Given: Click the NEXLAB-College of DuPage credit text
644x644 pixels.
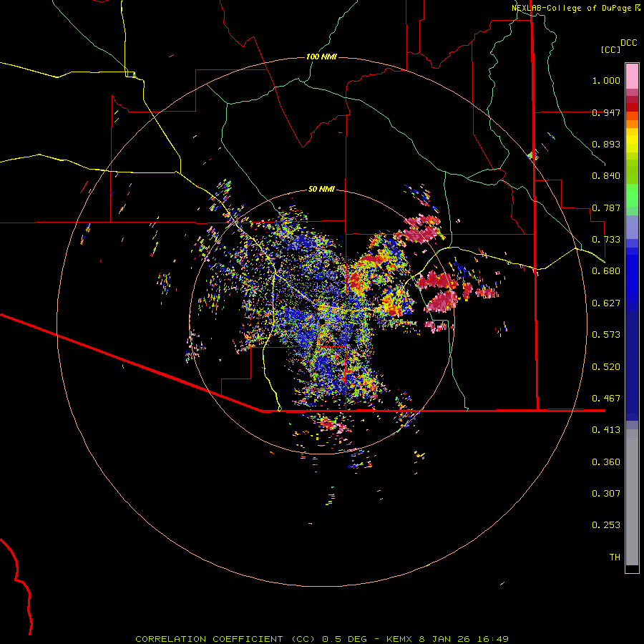Looking at the screenshot, I should pyautogui.click(x=571, y=8).
